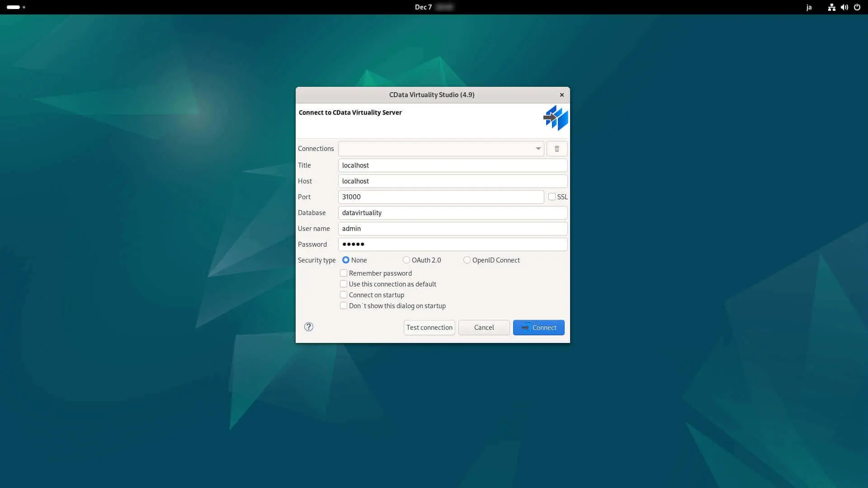Click into the Port field
The width and height of the screenshot is (868, 488).
coord(441,197)
